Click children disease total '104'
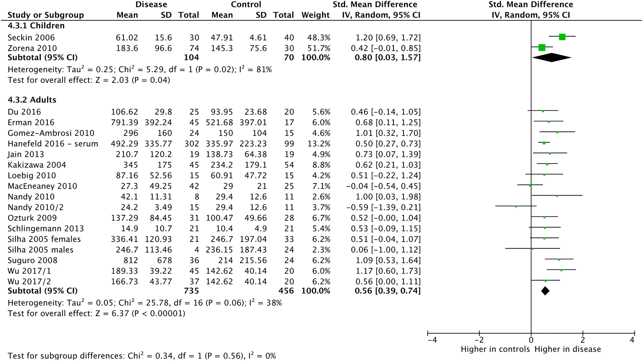This screenshot has width=644, height=361. coord(191,57)
